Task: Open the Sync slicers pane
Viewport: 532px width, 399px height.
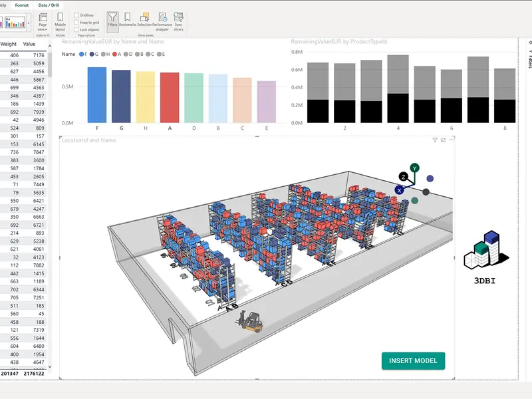Action: tap(178, 21)
